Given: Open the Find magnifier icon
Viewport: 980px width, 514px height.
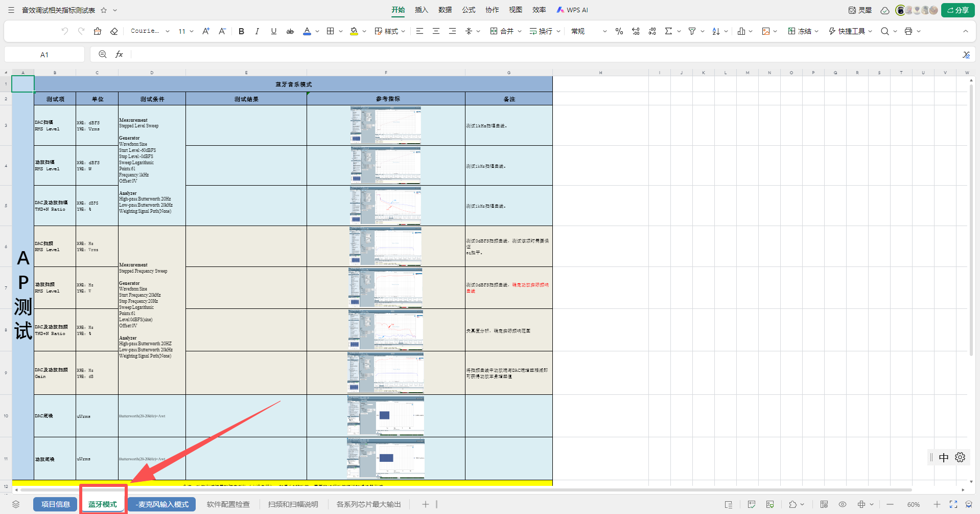Looking at the screenshot, I should pyautogui.click(x=885, y=31).
